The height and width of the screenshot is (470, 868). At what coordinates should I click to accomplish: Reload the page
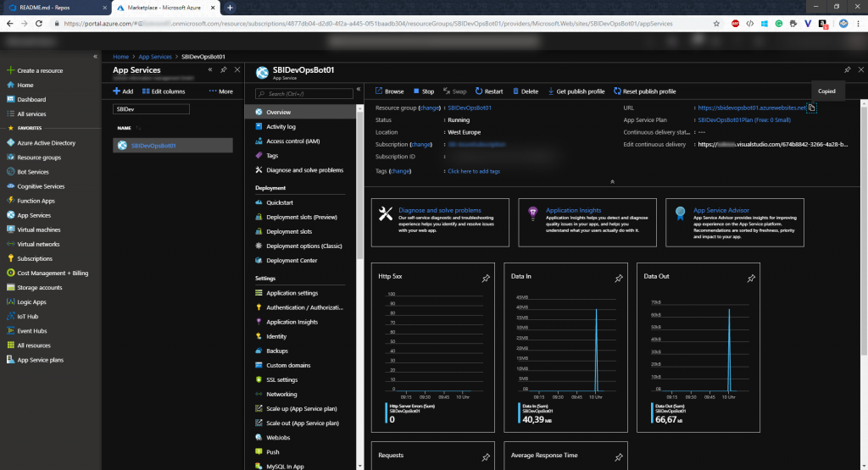[x=39, y=24]
